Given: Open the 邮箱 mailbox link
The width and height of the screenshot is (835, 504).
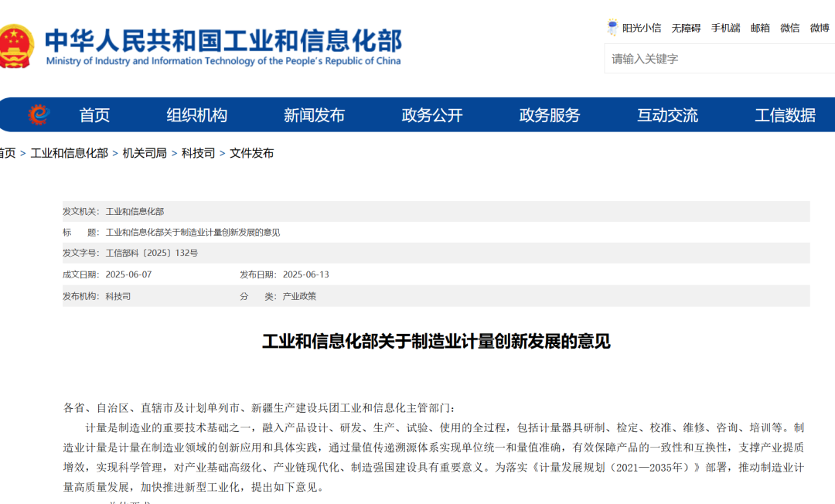Looking at the screenshot, I should 760,28.
